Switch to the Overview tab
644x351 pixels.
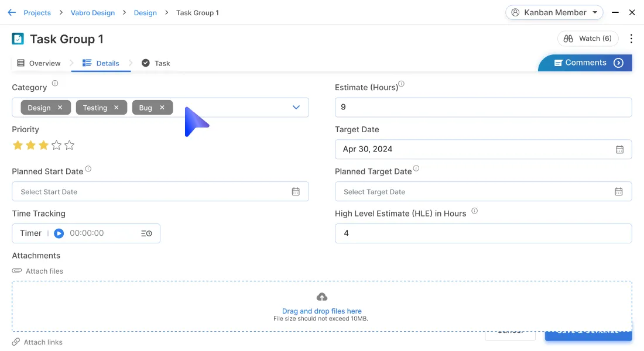pyautogui.click(x=39, y=63)
